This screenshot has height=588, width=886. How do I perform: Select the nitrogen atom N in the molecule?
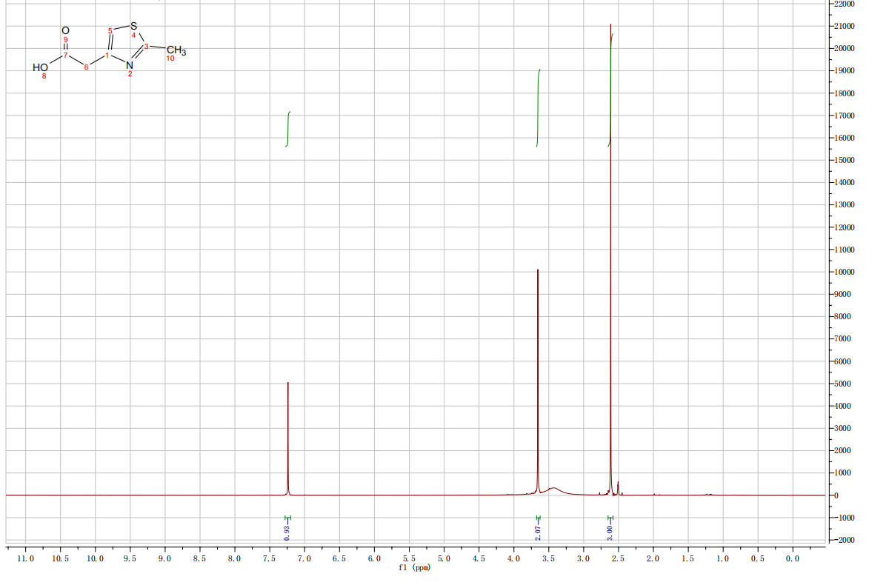point(130,66)
